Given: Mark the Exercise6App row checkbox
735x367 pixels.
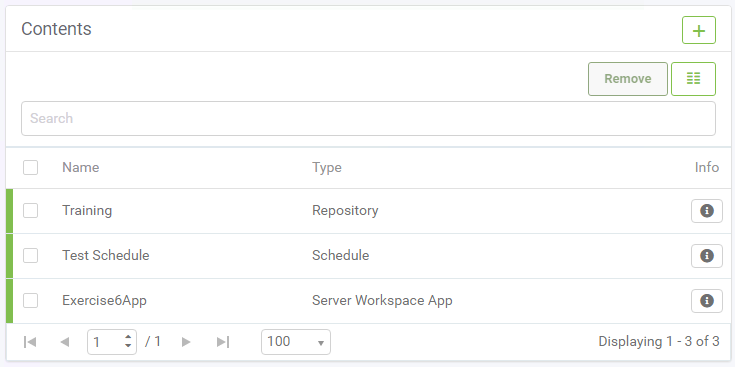Looking at the screenshot, I should pos(30,300).
